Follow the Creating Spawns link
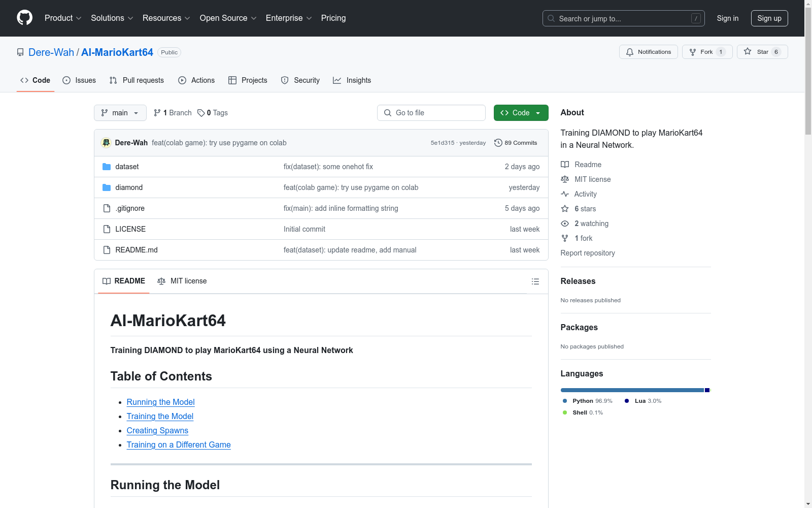This screenshot has height=508, width=812. pos(157,430)
